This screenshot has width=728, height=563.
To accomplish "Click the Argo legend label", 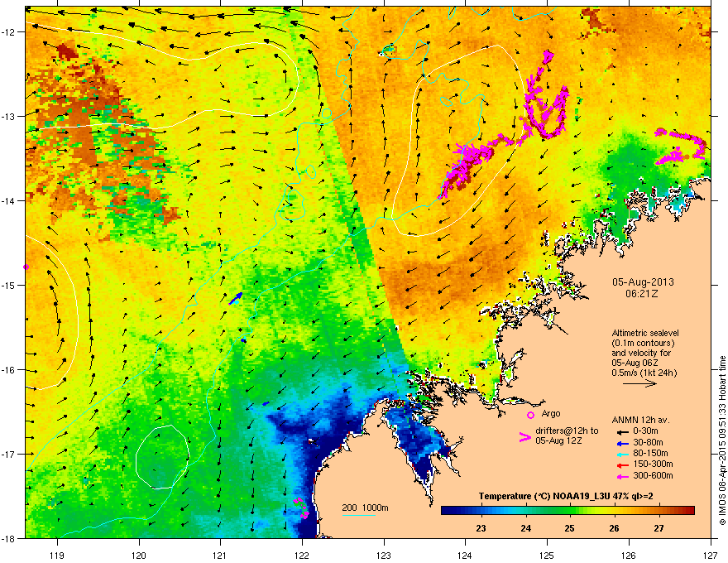I will pos(551,413).
